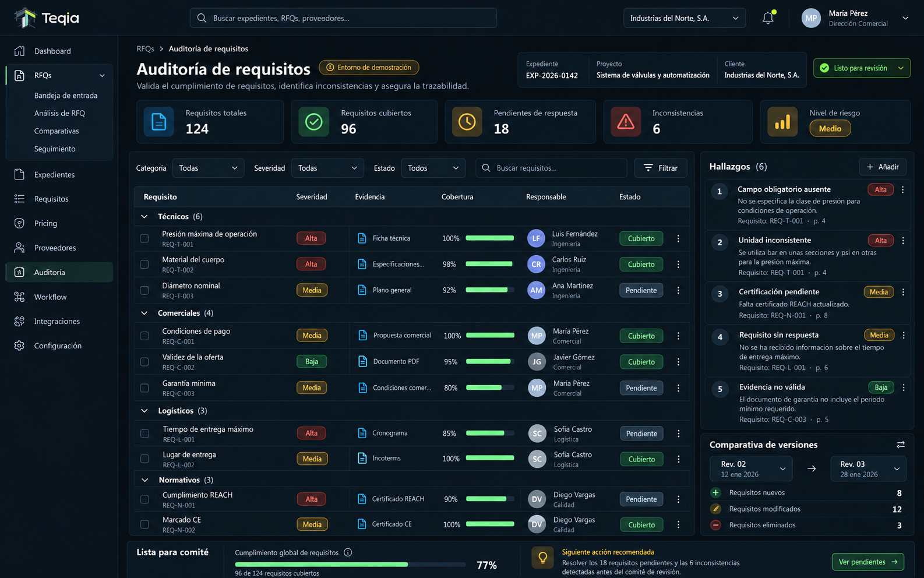Open menu for finding Evidencia no válida
924x578 pixels.
coord(904,387)
